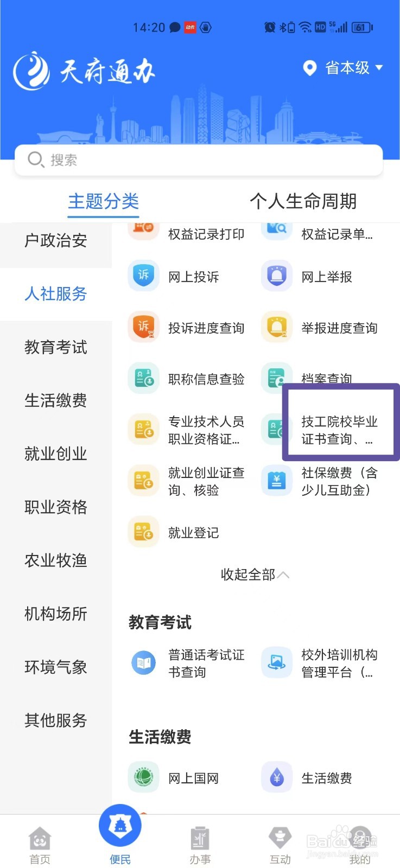400x868 pixels.
Task: Open the 办事 bottom navigation item
Action: click(x=200, y=846)
